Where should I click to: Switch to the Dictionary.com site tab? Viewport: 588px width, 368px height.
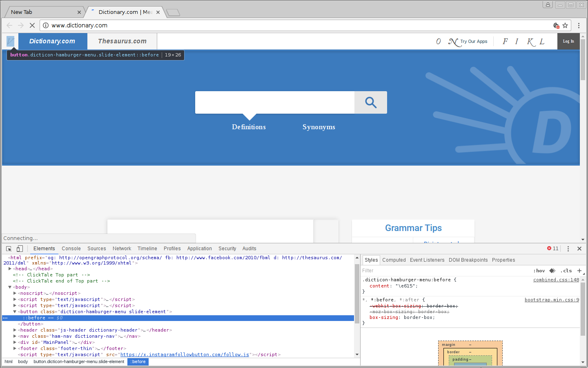(52, 41)
